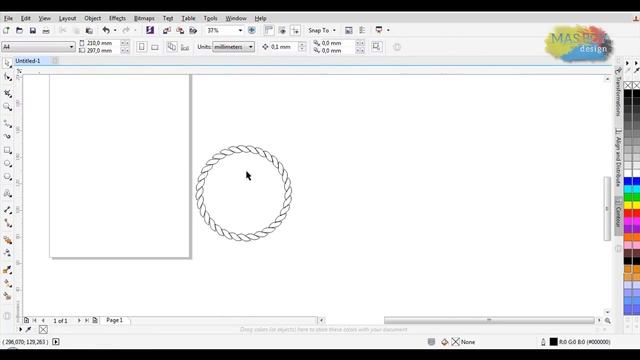
Task: Select the Page 1 tab
Action: coord(115,320)
